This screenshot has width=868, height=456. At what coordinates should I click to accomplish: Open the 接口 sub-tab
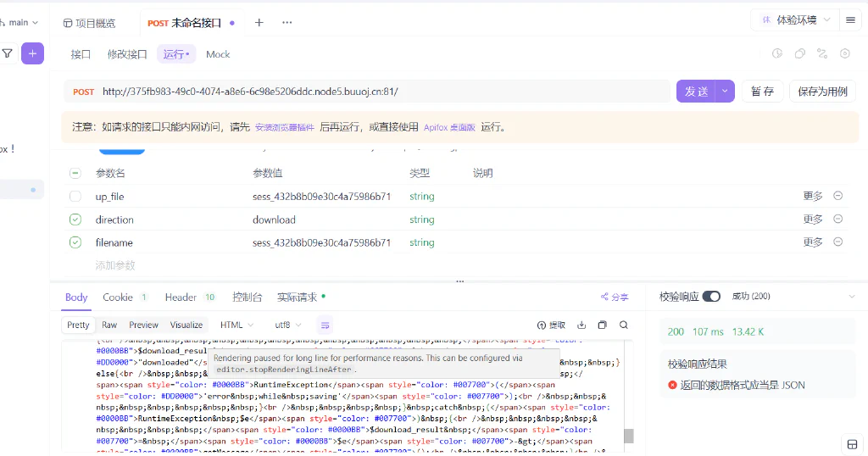click(x=81, y=54)
